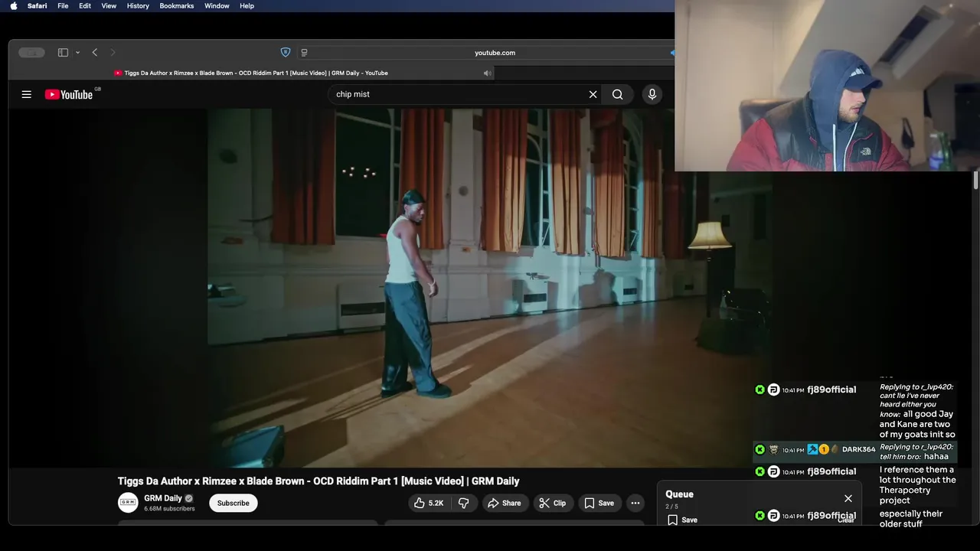Mute the tab via speaker icon
980x551 pixels.
pos(487,73)
